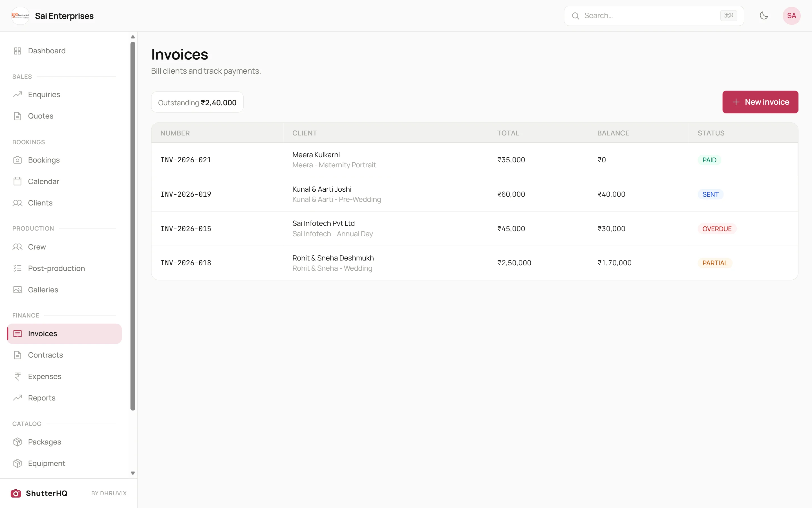This screenshot has width=812, height=508.
Task: Click the PARTIAL status badge
Action: pos(715,263)
